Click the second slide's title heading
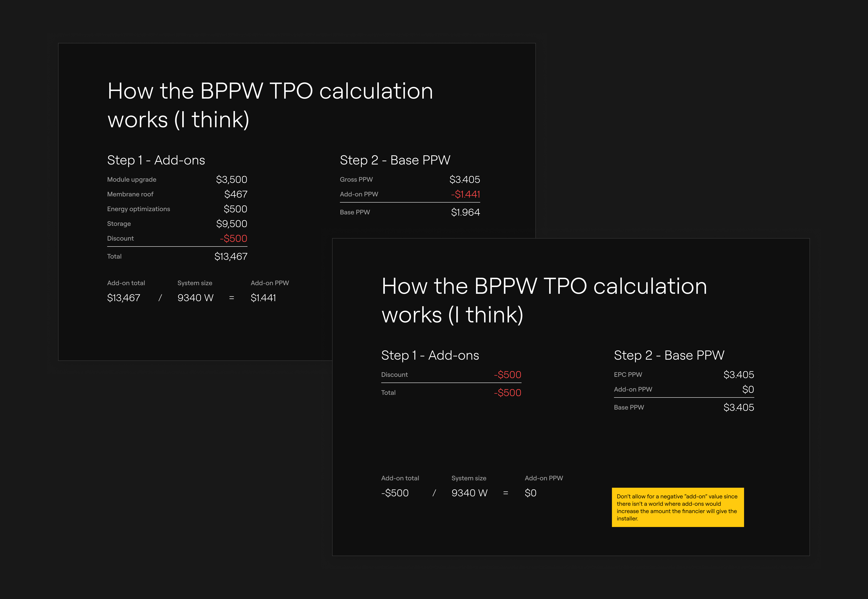Viewport: 868px width, 599px height. (x=544, y=301)
